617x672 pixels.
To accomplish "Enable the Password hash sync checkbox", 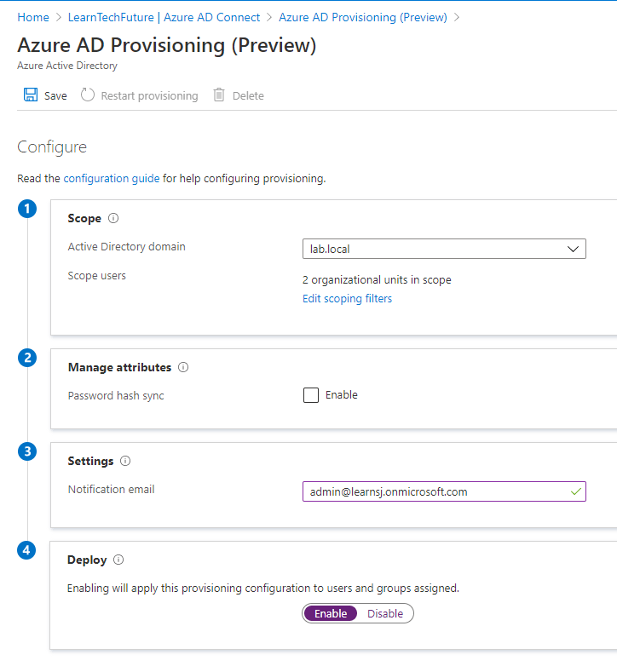I will point(311,395).
